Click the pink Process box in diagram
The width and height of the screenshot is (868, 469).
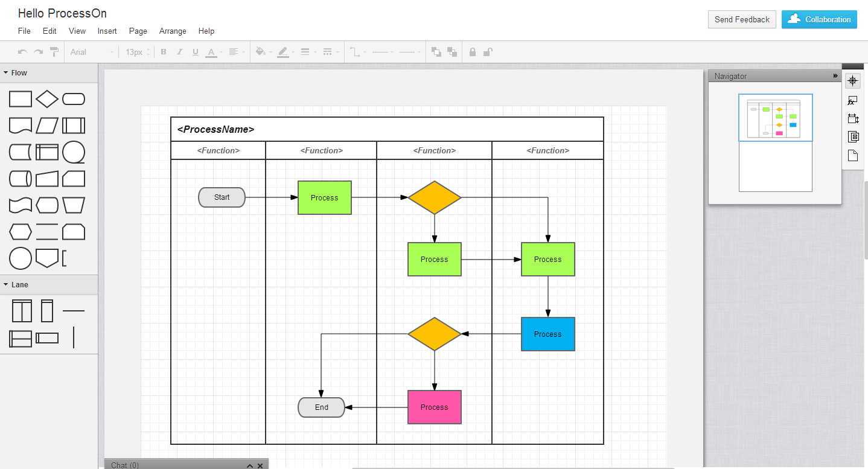coord(434,407)
